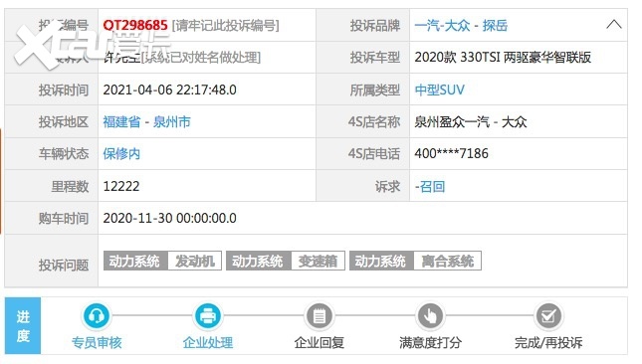Viewport: 642px width, 364px height.
Task: Select model text 2020款 330TSI 两驱豪华智联版
Action: (x=503, y=58)
